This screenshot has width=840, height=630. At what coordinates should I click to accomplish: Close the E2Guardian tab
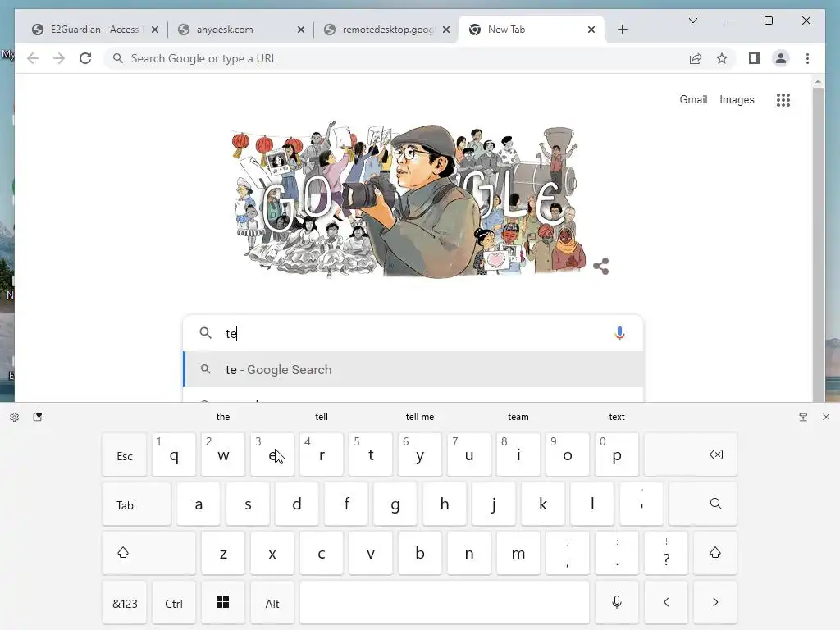(x=155, y=30)
